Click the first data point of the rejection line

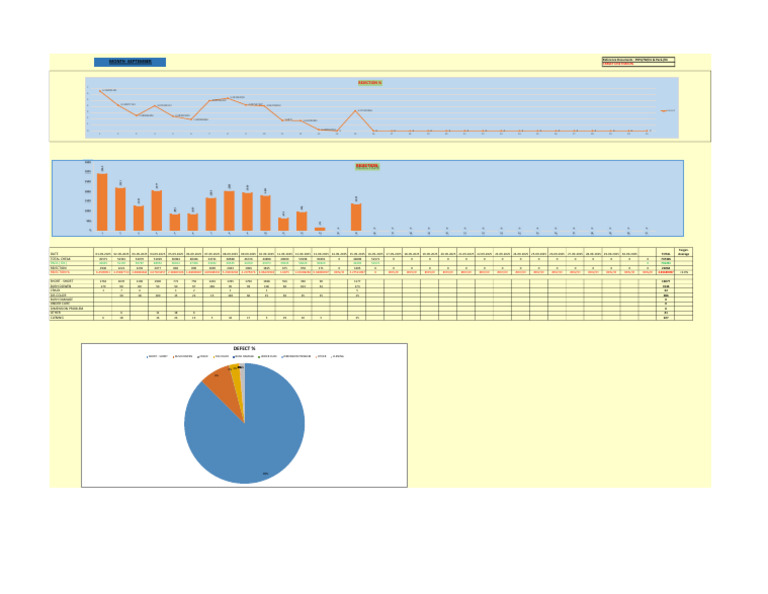click(x=100, y=91)
